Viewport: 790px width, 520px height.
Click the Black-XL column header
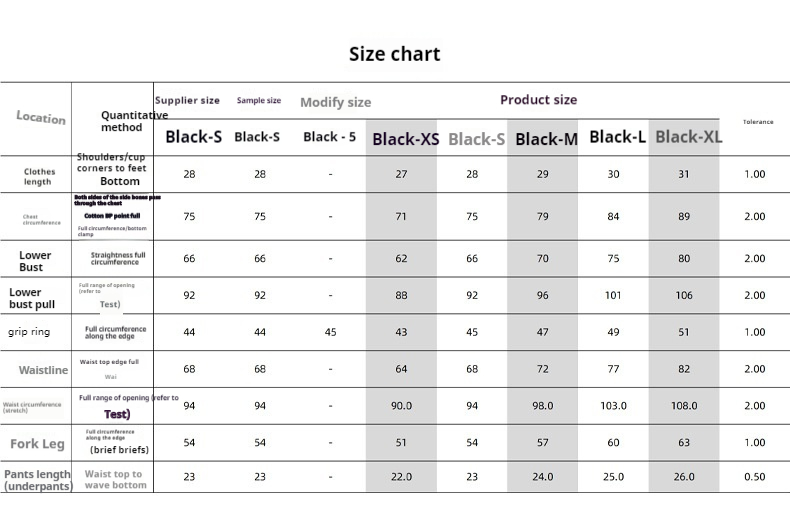688,137
